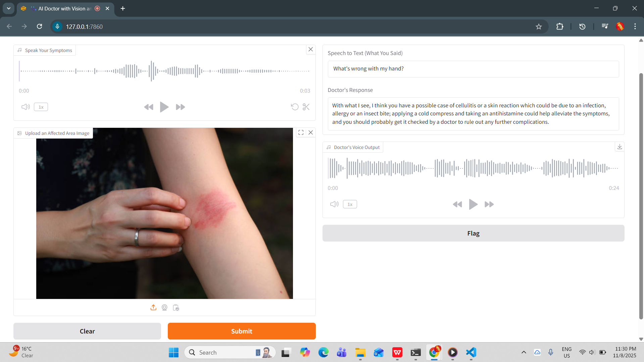
Task: Seek within the symptoms audio waveform
Action: pyautogui.click(x=164, y=71)
